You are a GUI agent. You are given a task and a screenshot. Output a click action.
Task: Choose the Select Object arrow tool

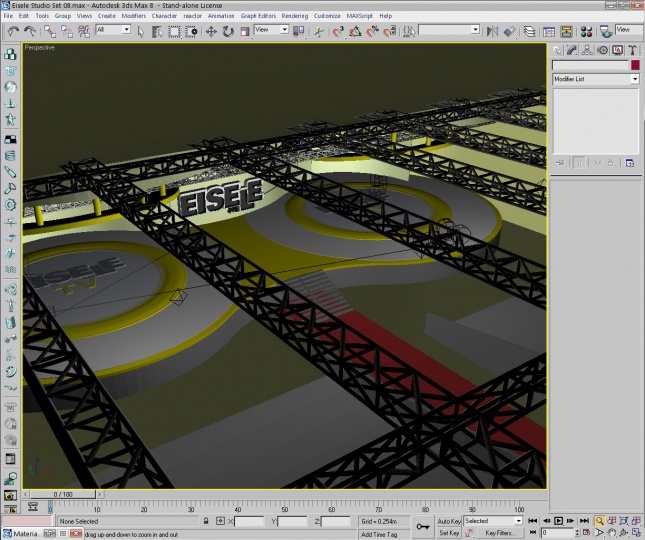(x=141, y=32)
